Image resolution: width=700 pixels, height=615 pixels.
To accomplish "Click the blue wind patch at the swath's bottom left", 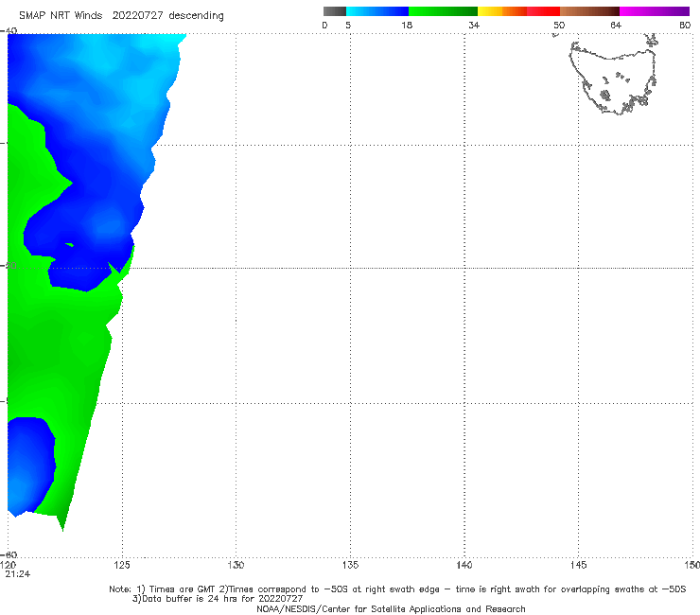I will [x=31, y=466].
